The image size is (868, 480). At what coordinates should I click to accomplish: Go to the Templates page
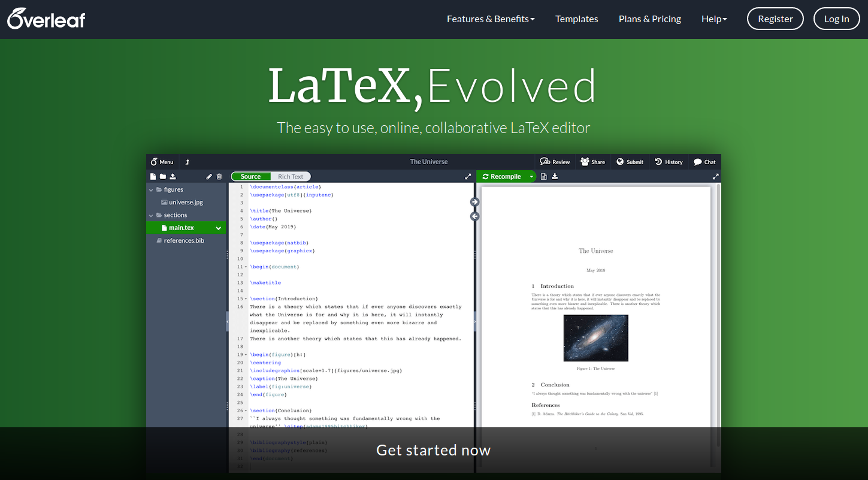pos(576,19)
